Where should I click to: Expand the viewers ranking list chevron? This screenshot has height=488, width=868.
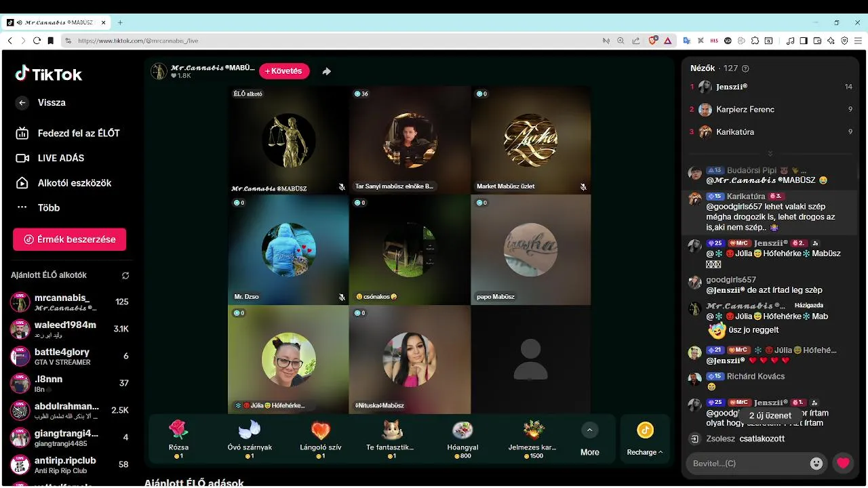tap(770, 154)
